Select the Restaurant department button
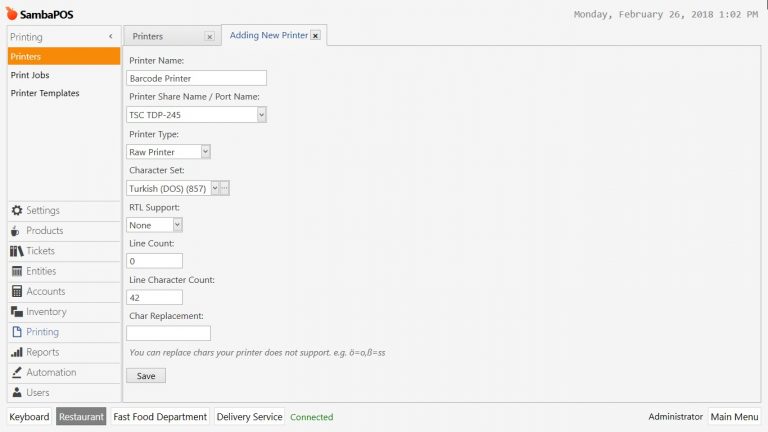 (81, 417)
